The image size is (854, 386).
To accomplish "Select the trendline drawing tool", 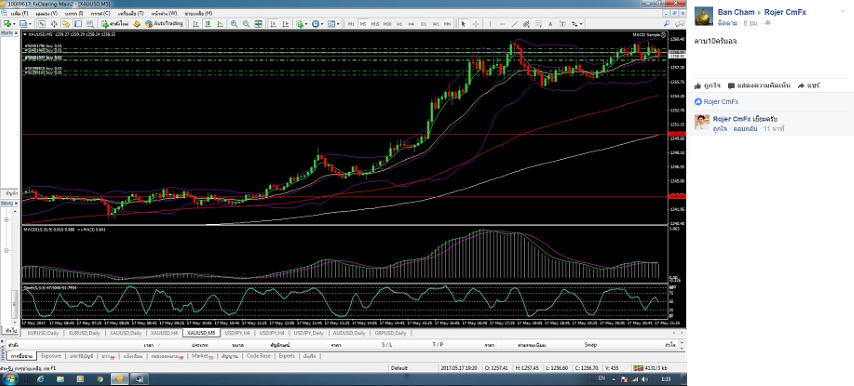I will (515, 24).
